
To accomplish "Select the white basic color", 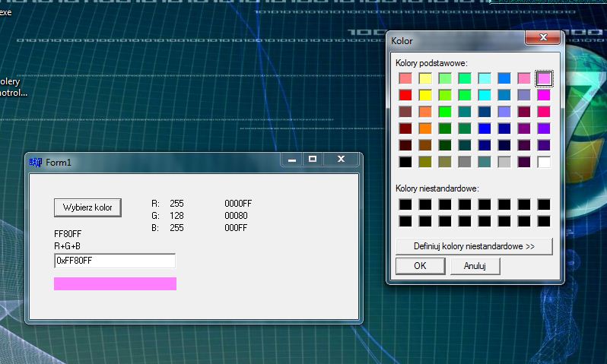I will (544, 162).
